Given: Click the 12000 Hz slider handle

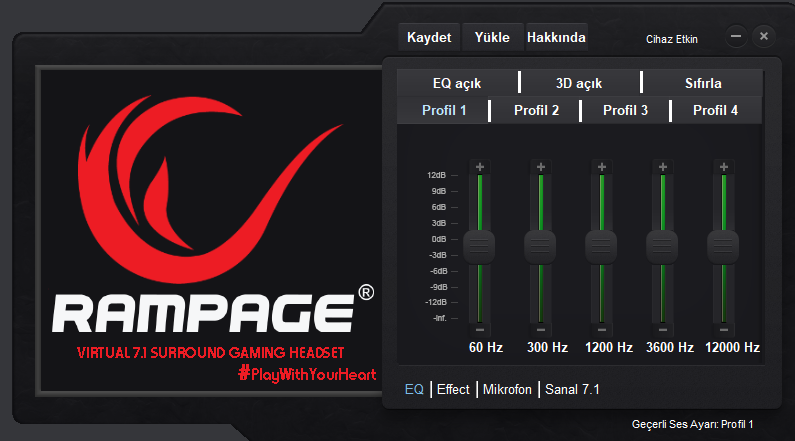Looking at the screenshot, I should point(723,247).
